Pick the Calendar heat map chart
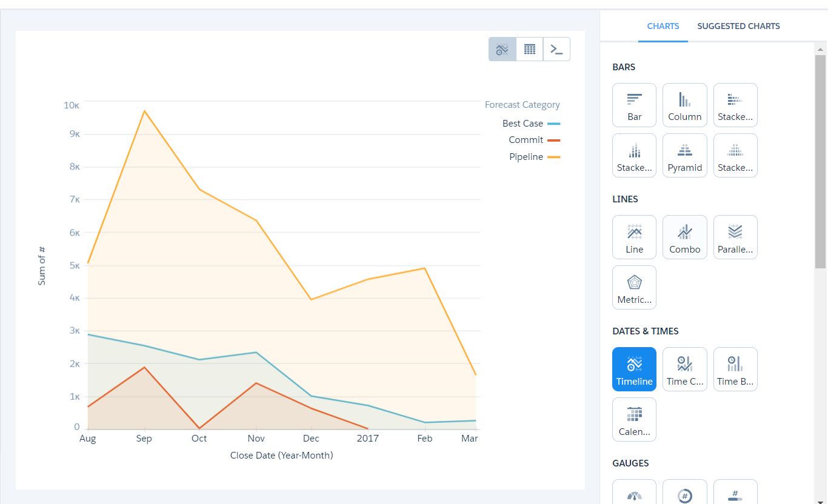This screenshot has height=504, width=828. pyautogui.click(x=634, y=419)
